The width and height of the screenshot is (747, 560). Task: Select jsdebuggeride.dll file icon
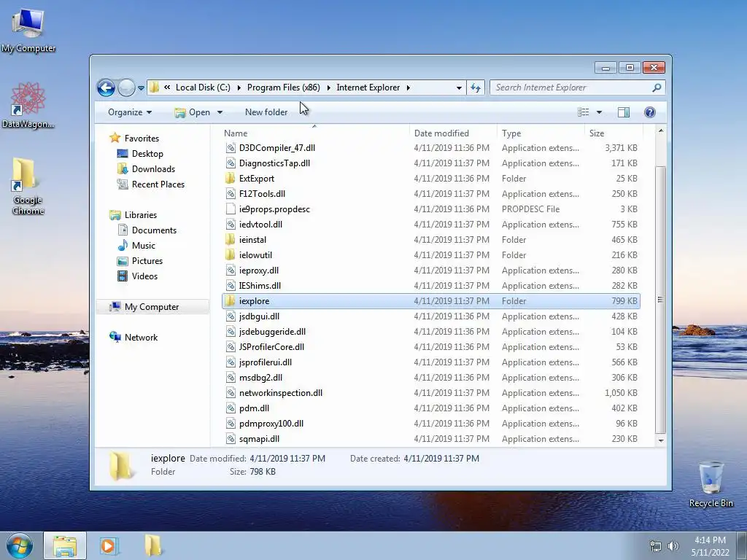pos(231,332)
